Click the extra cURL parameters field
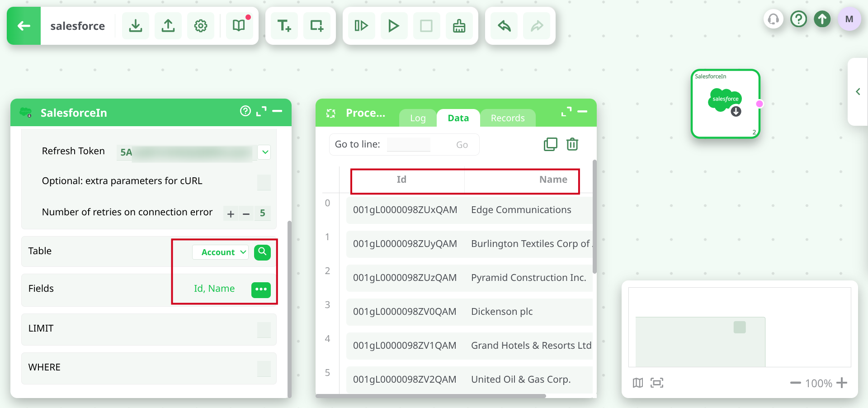This screenshot has height=408, width=868. click(x=264, y=182)
